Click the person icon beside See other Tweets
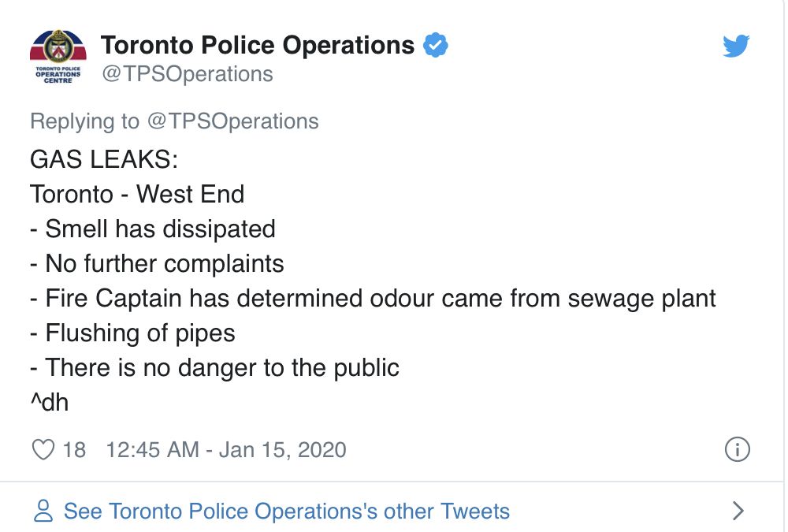 click(x=43, y=511)
